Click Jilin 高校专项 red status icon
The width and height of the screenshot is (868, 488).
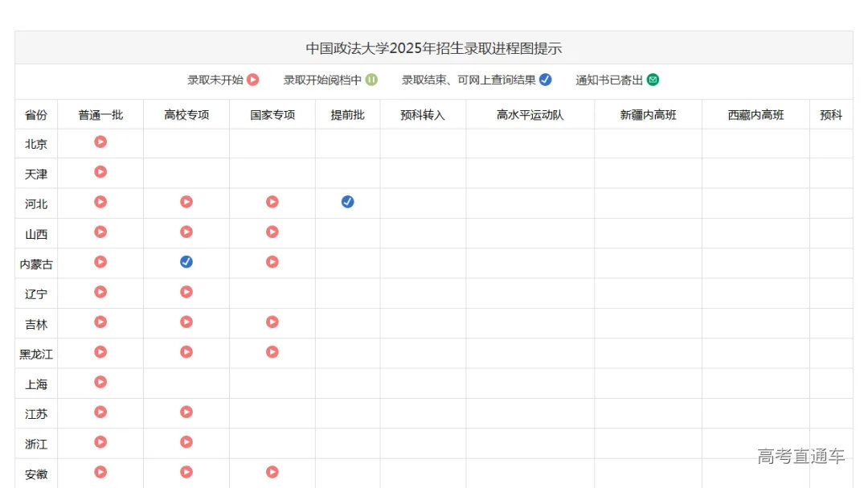tap(186, 322)
